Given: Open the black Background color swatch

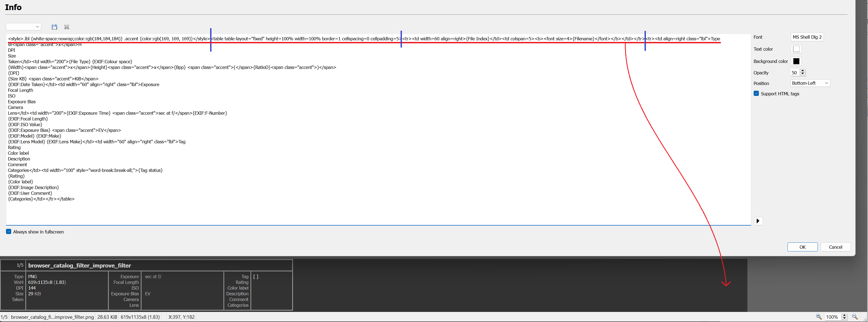Looking at the screenshot, I should pos(796,61).
